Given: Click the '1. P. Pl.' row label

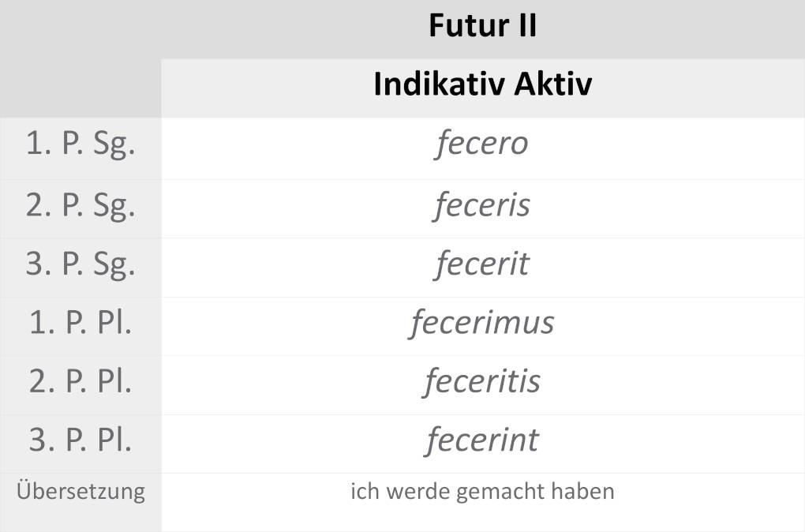Looking at the screenshot, I should click(80, 324).
